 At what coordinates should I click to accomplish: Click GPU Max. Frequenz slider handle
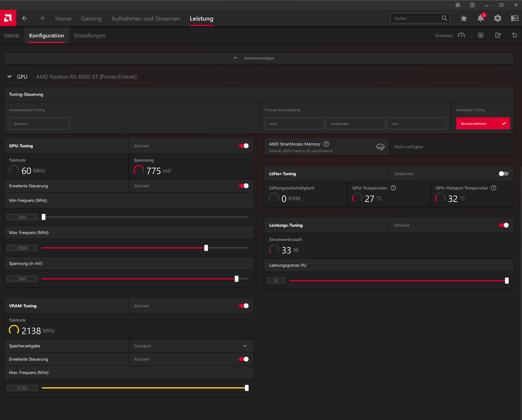[206, 248]
